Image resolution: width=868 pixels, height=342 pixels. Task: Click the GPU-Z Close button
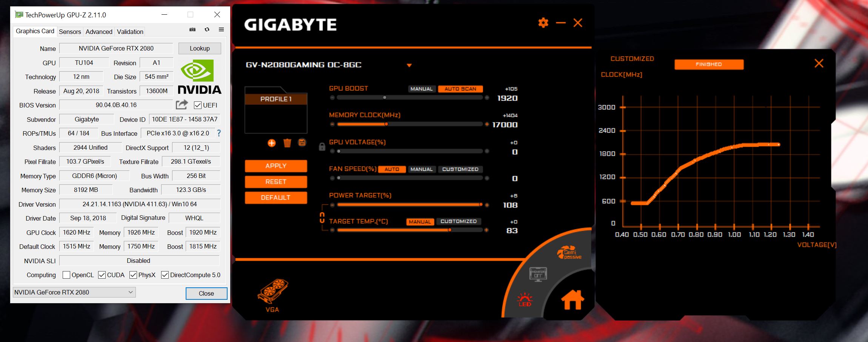click(206, 293)
